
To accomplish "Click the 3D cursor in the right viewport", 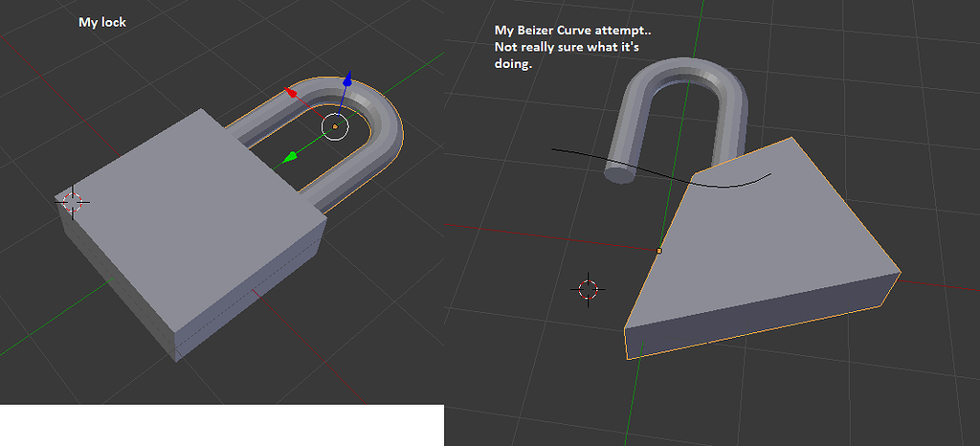I will 589,289.
